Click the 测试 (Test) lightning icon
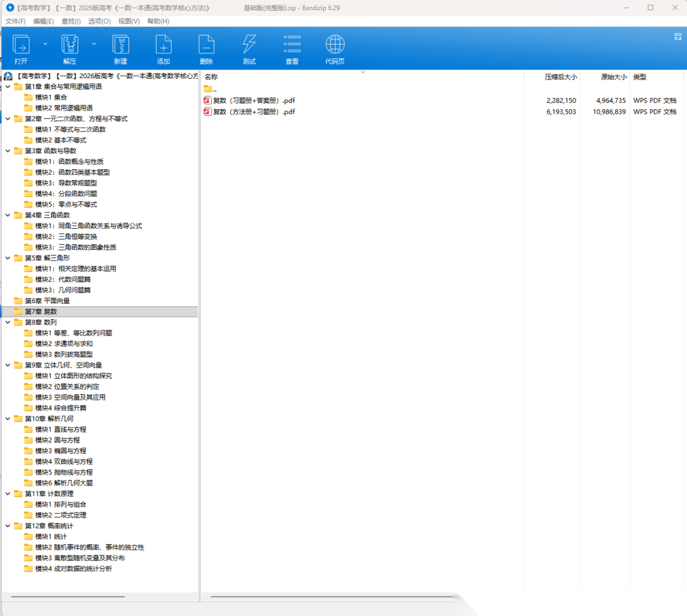This screenshot has width=687, height=616. point(249,44)
